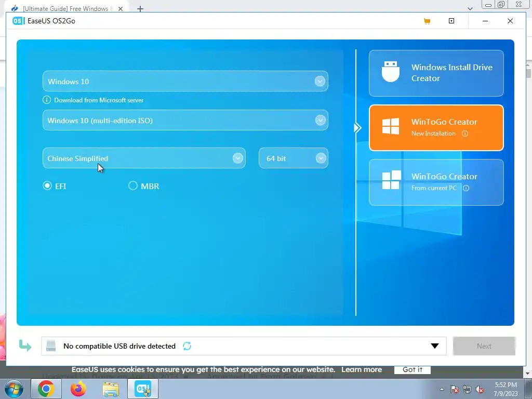Click the feedback box icon in title bar
Viewport: 532px width, 399px height.
point(451,21)
